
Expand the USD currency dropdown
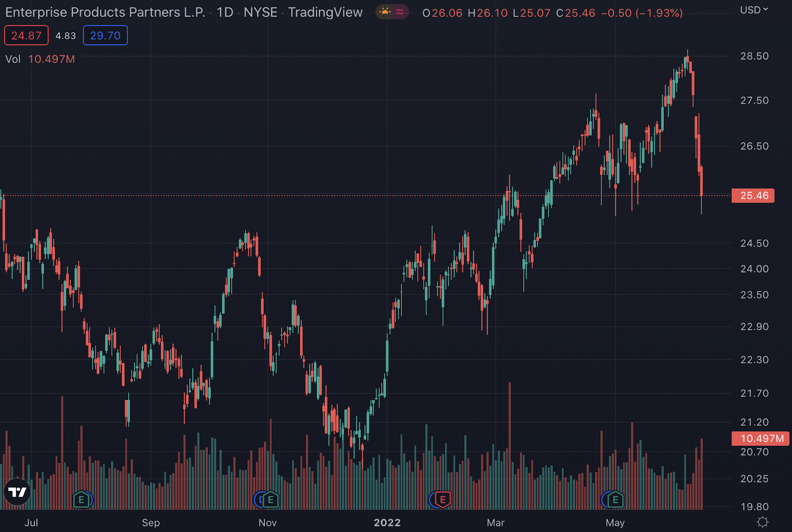[x=754, y=10]
